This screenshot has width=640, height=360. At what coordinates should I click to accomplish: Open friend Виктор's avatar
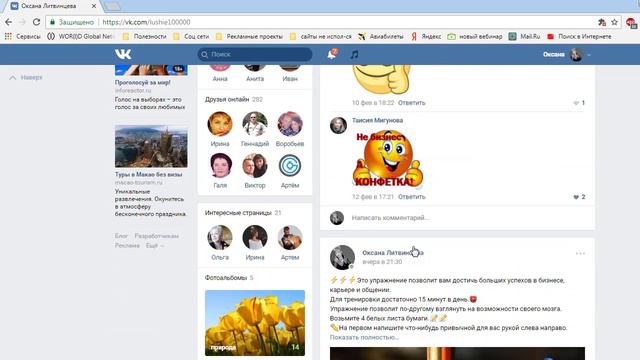pos(255,165)
